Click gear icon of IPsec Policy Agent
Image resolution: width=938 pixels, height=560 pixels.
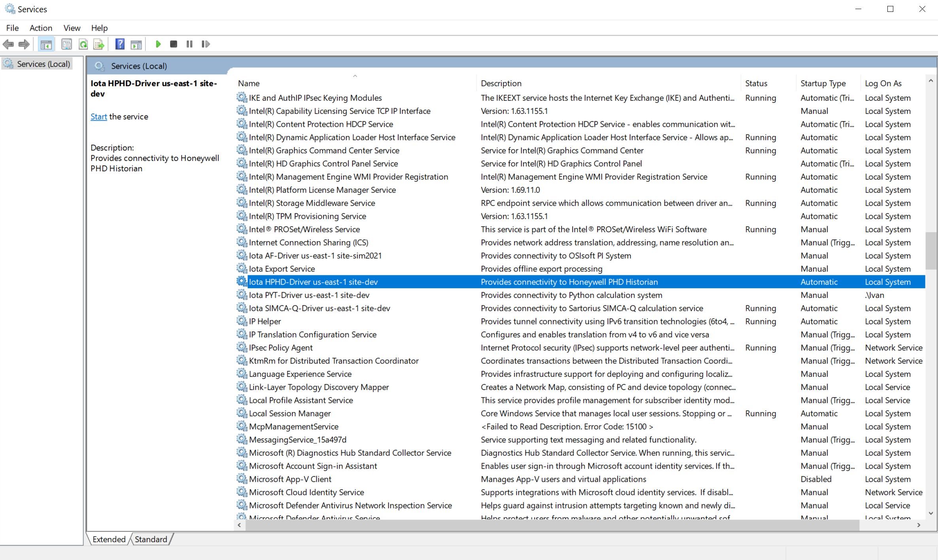coord(242,347)
